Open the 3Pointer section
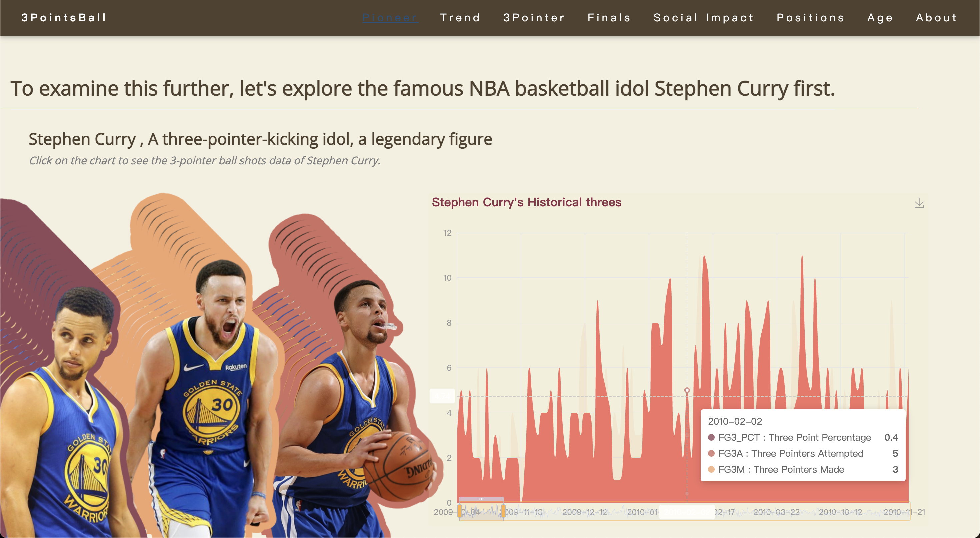Image resolution: width=980 pixels, height=538 pixels. [534, 18]
